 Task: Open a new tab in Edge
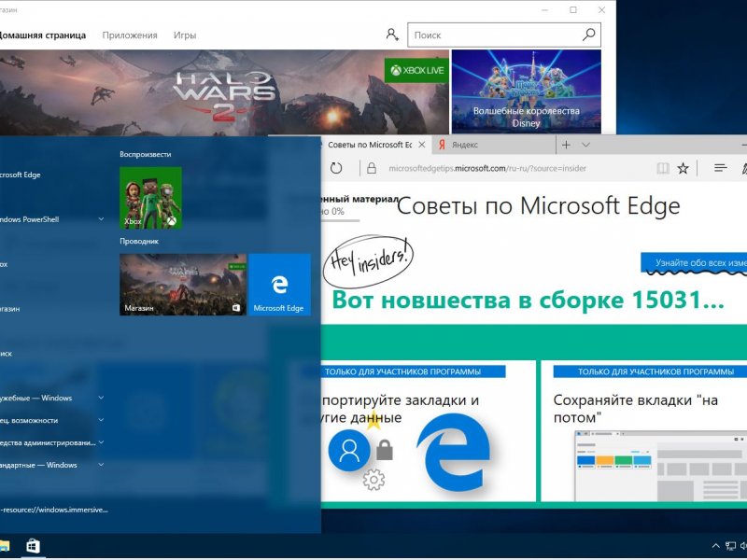pos(566,145)
